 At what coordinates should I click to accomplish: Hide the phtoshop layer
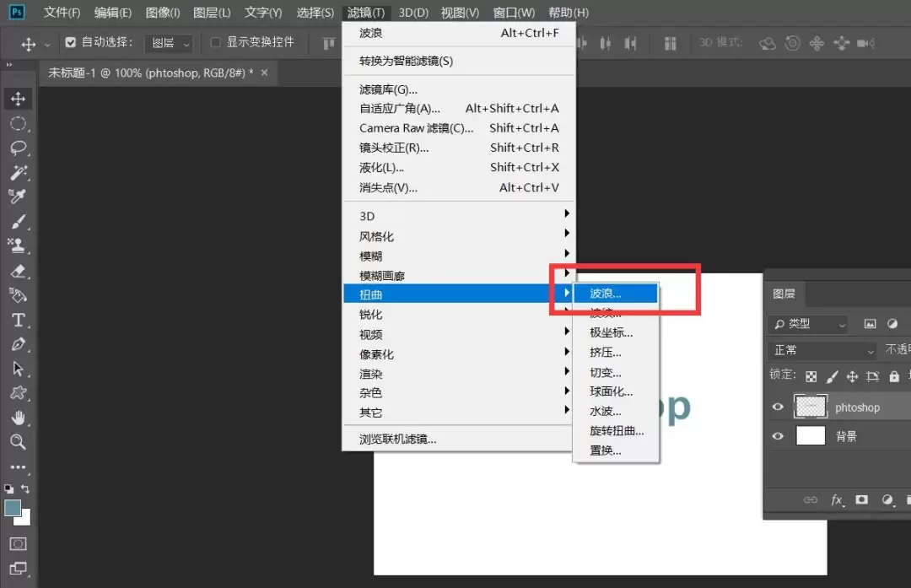click(778, 407)
